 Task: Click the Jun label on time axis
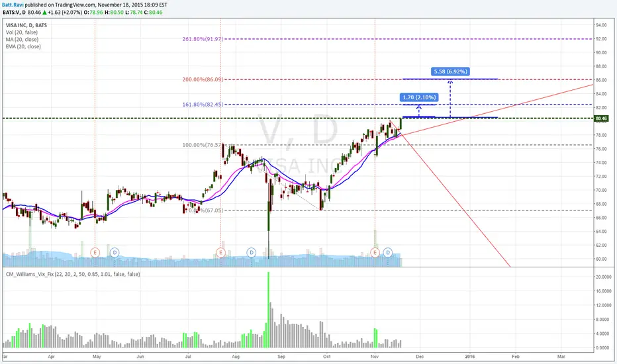tap(140, 357)
